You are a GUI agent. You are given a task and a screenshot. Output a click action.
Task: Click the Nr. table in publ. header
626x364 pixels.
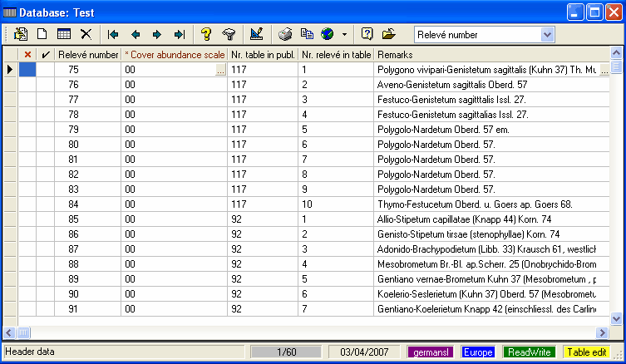(x=263, y=55)
